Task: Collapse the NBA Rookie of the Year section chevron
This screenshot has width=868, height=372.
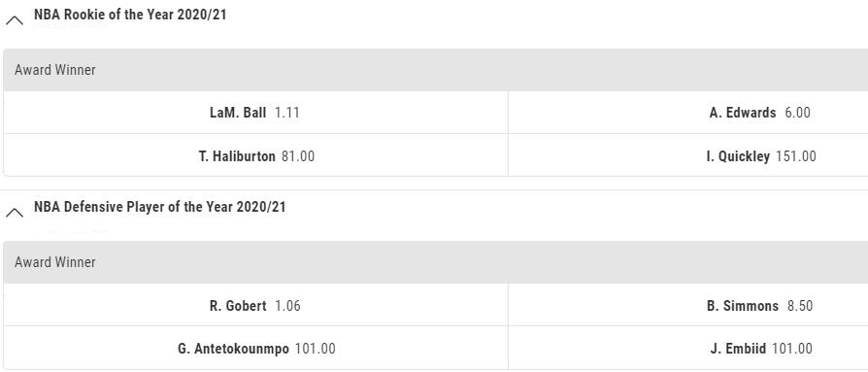Action: click(15, 21)
